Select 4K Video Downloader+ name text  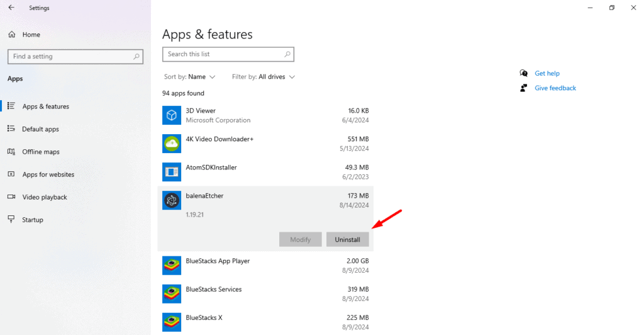point(219,139)
